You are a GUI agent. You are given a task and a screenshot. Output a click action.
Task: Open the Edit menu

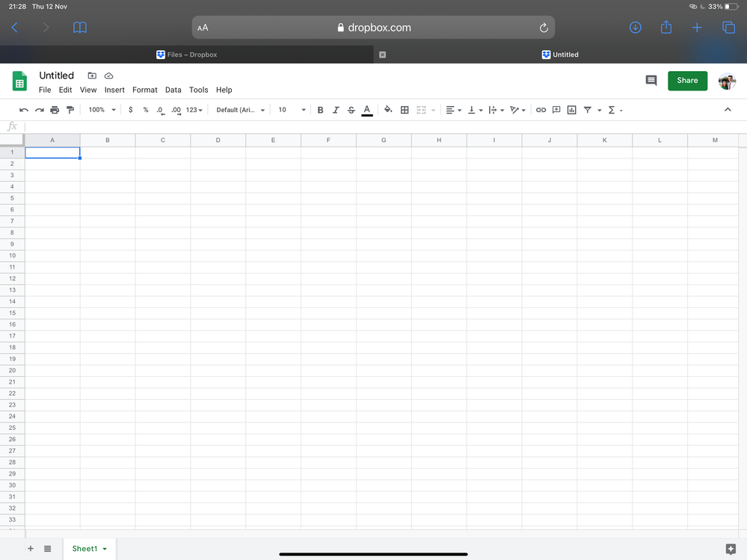(x=65, y=90)
